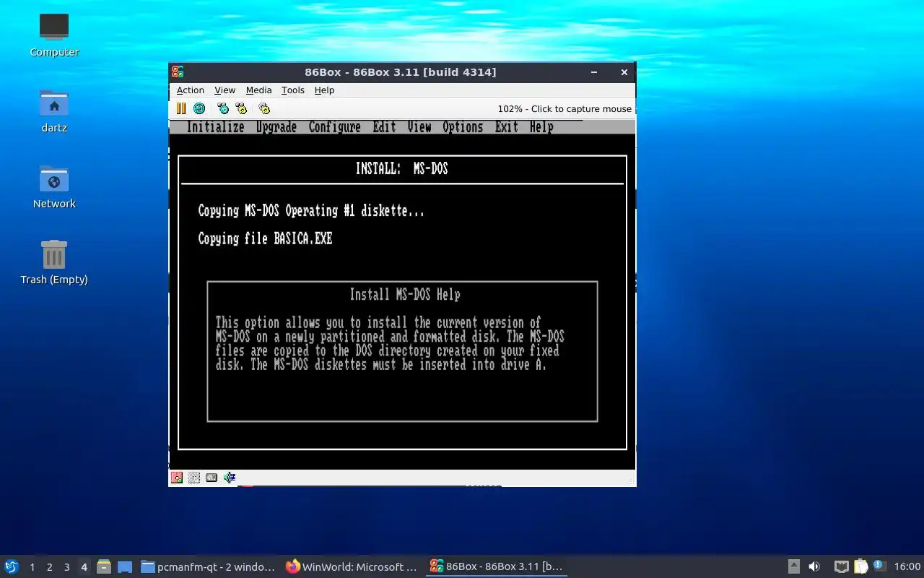Click the update notification tray icon

click(x=879, y=566)
